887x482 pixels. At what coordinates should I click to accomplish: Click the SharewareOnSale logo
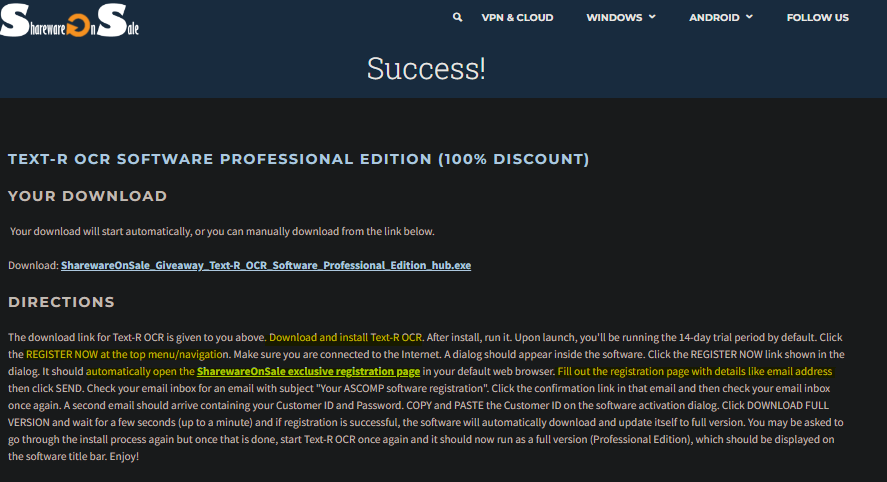click(x=70, y=20)
